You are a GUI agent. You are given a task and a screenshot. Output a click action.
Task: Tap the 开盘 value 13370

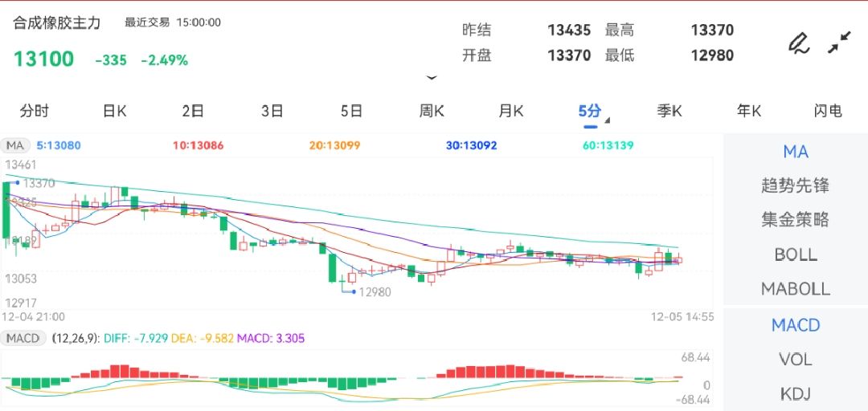(x=569, y=55)
